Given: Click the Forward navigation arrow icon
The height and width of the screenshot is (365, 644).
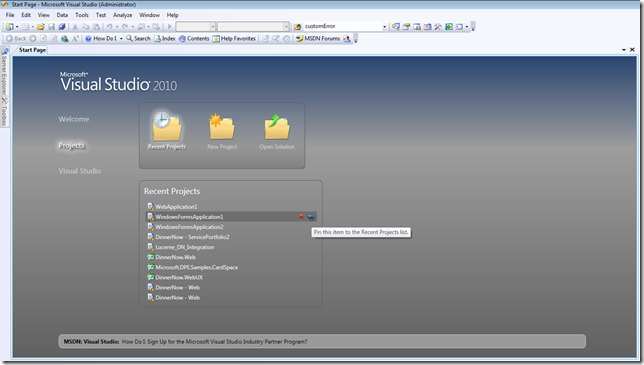Looking at the screenshot, I should point(32,39).
